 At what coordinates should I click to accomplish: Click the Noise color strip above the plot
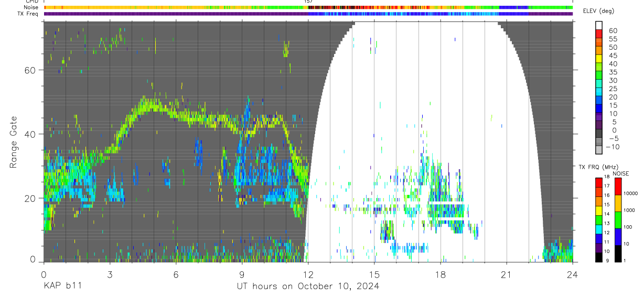[308, 7]
